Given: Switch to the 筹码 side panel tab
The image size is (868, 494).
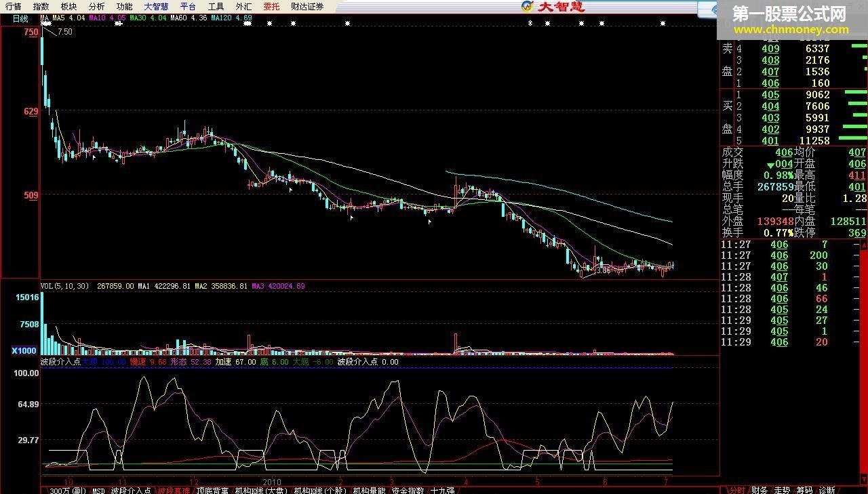Looking at the screenshot, I should (x=804, y=490).
